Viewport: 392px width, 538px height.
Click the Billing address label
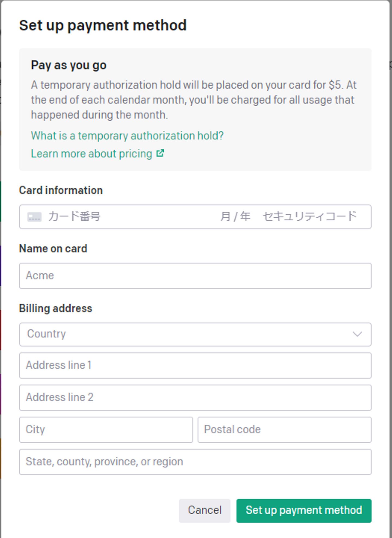pos(56,308)
